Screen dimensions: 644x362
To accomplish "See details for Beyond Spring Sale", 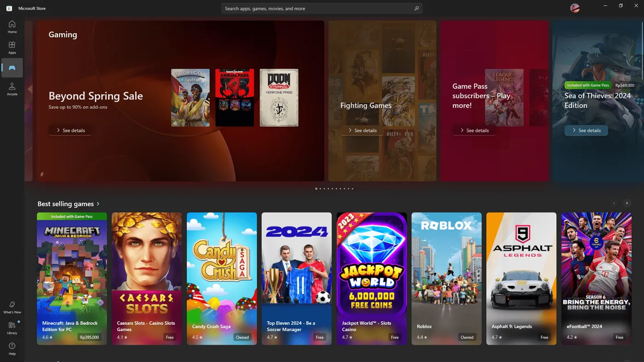I will pyautogui.click(x=70, y=130).
